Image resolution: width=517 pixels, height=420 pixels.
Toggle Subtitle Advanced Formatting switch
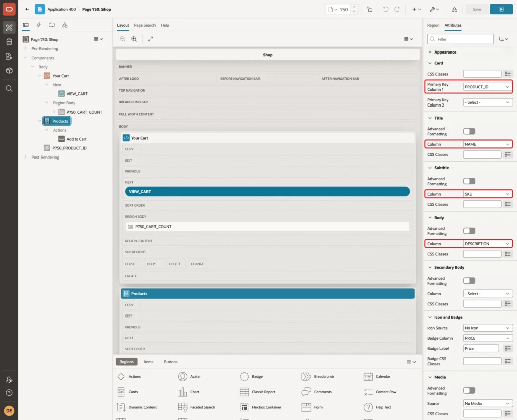tap(469, 181)
